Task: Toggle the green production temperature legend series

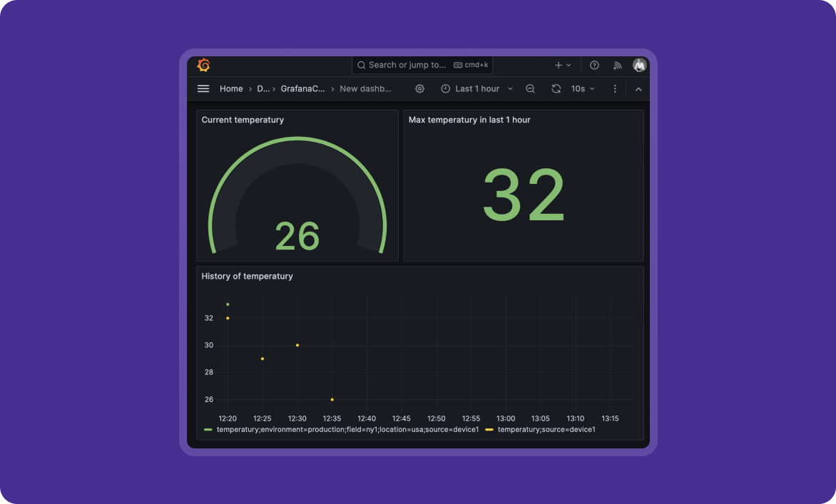Action: coord(347,430)
